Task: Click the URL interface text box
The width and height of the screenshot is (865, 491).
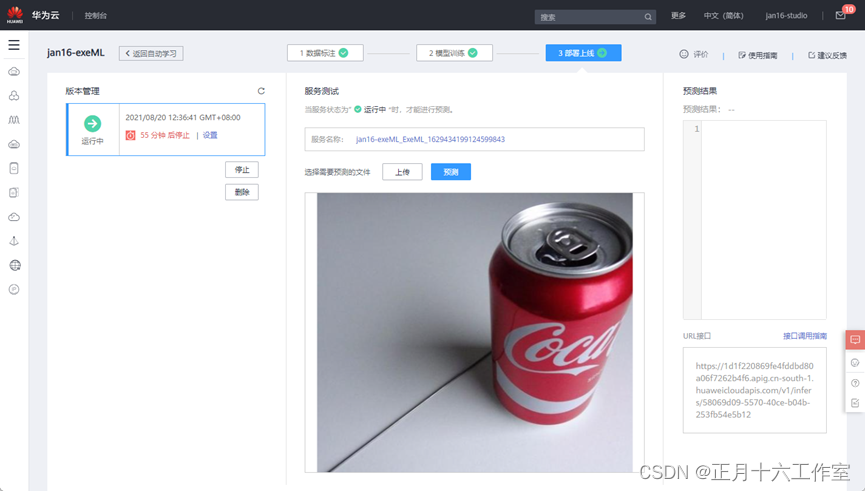Action: [x=755, y=390]
